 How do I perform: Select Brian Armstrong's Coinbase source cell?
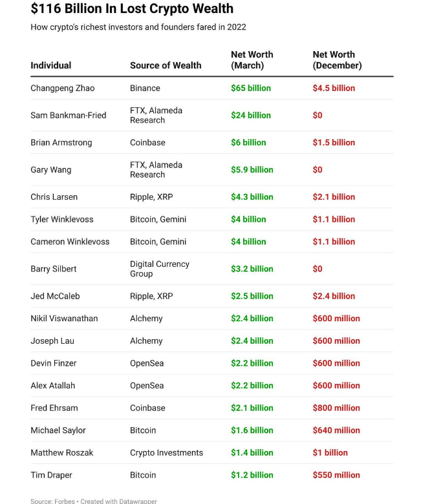coord(147,142)
